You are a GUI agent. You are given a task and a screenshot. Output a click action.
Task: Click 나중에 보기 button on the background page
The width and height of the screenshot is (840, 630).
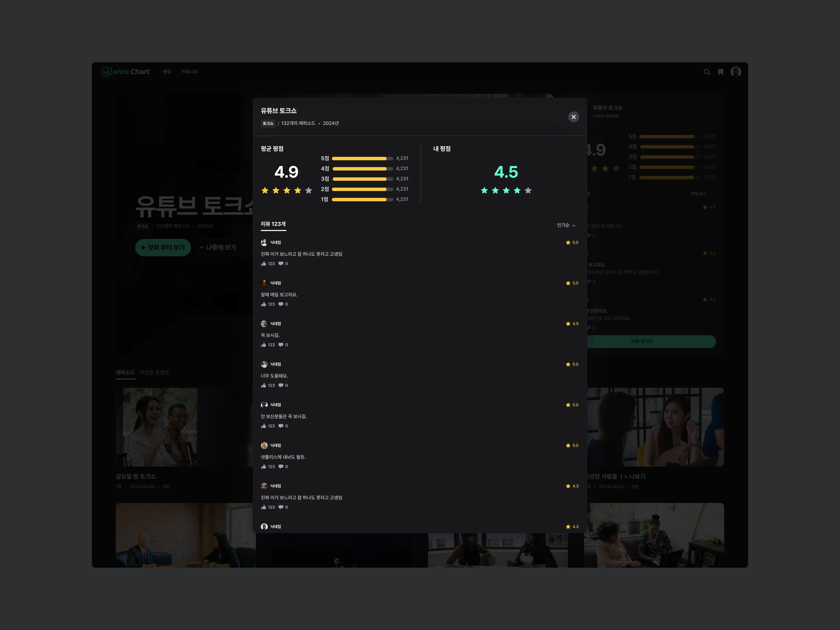[x=218, y=247]
